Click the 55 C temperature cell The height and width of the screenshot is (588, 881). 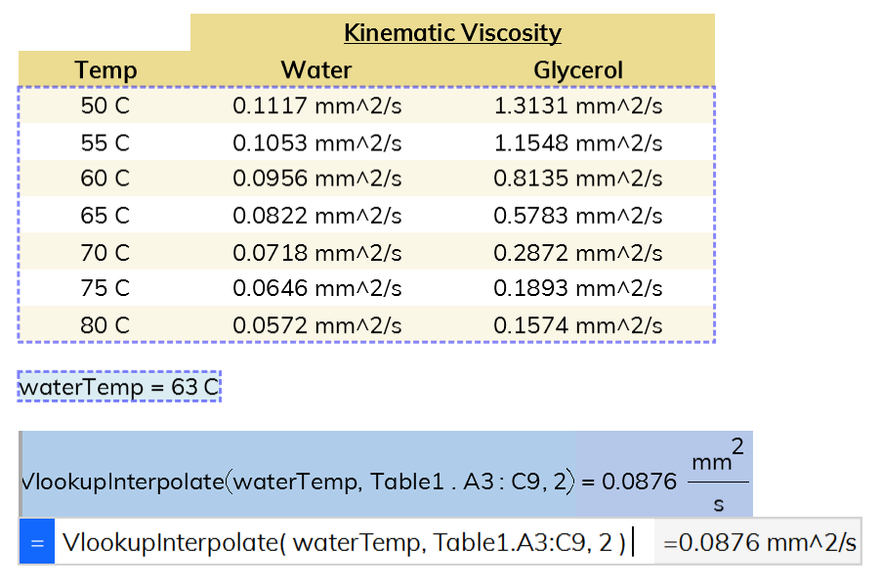(105, 144)
